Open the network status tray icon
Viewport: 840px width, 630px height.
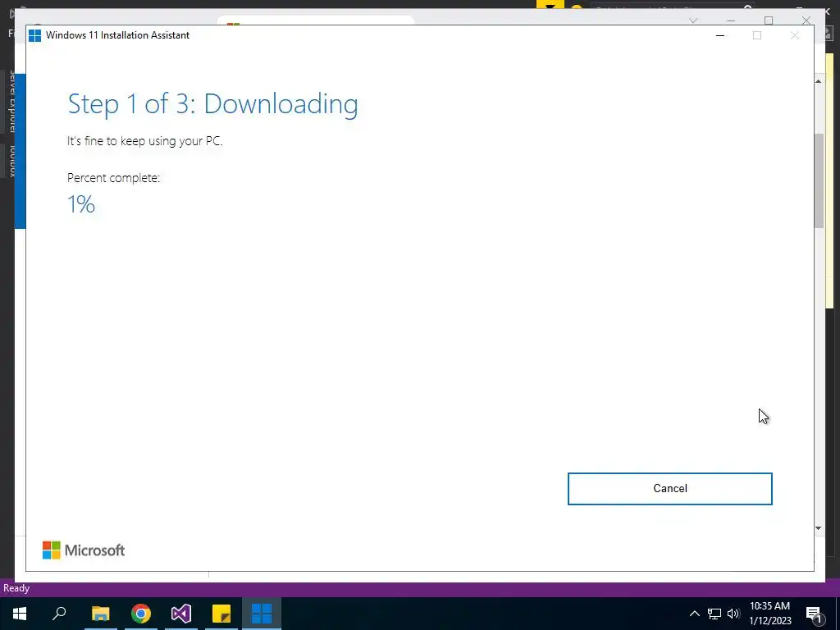[x=714, y=614]
